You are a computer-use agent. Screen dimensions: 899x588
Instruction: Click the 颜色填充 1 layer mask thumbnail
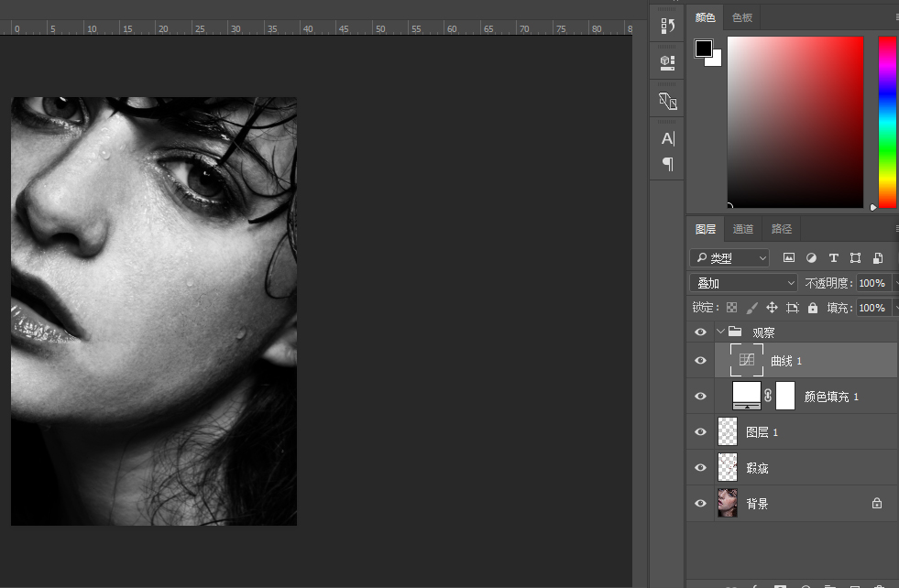coord(785,397)
